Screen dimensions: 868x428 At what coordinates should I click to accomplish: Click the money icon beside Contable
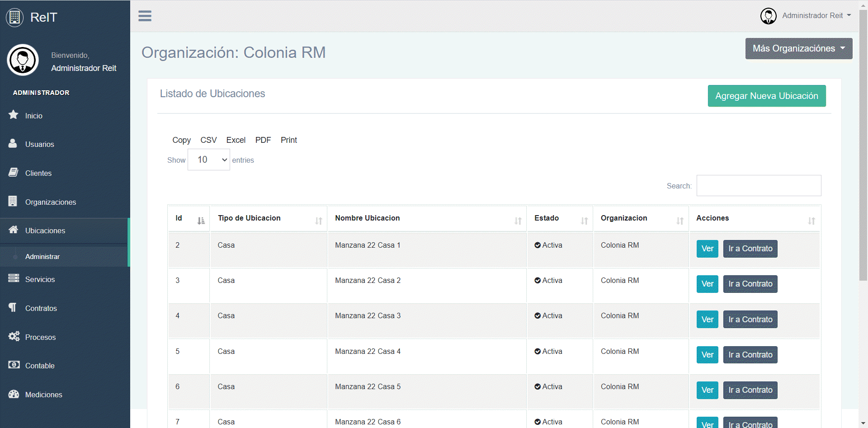(14, 365)
